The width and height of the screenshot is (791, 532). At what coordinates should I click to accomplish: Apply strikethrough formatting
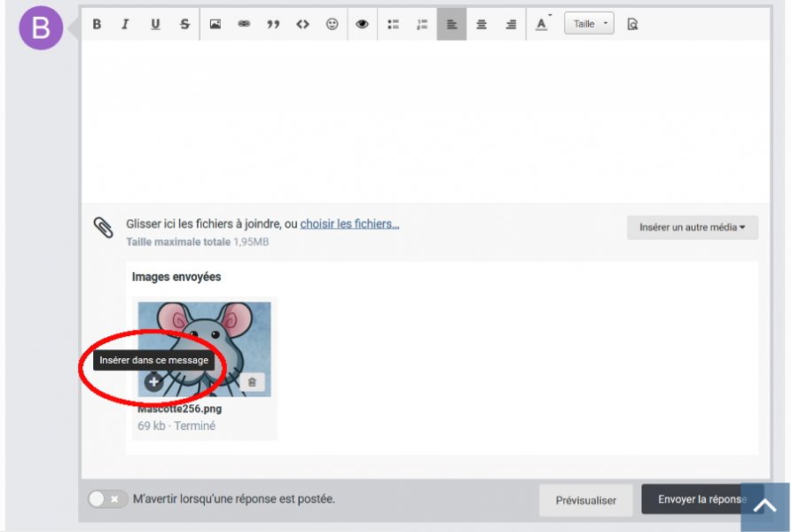coord(184,25)
